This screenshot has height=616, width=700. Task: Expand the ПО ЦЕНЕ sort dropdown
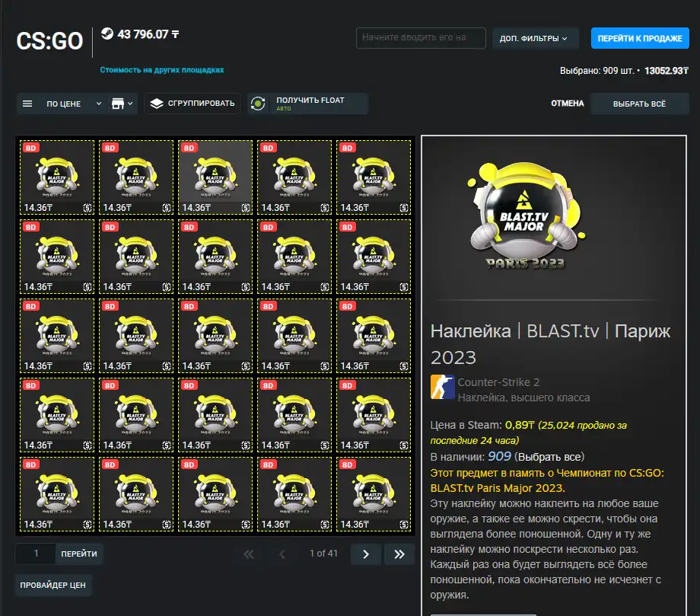(99, 104)
